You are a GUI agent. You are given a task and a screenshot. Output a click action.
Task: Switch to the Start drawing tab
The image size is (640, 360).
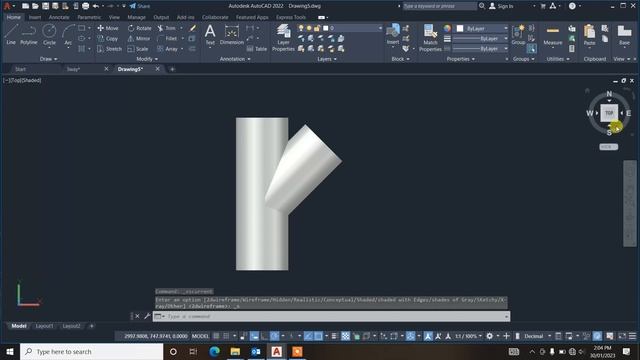point(20,69)
